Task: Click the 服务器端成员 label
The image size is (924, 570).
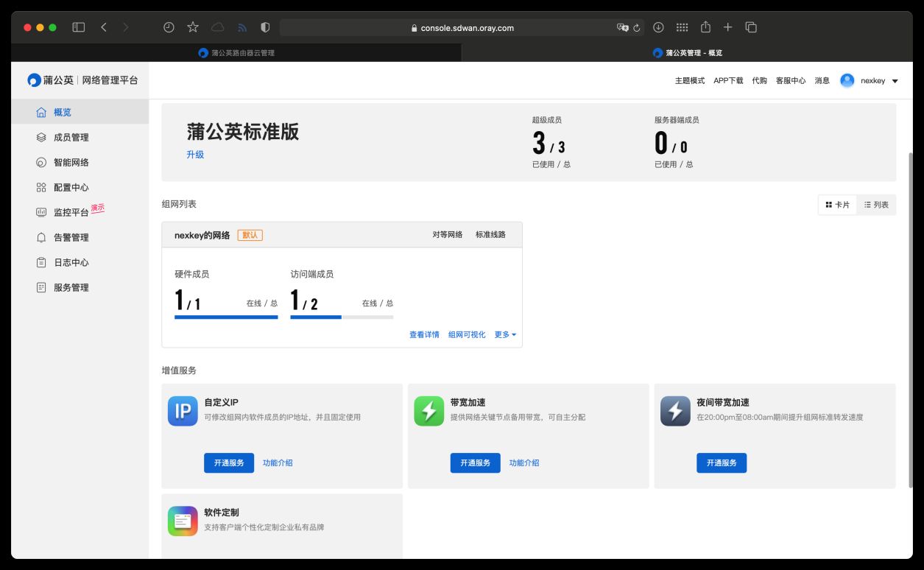Action: (x=677, y=120)
